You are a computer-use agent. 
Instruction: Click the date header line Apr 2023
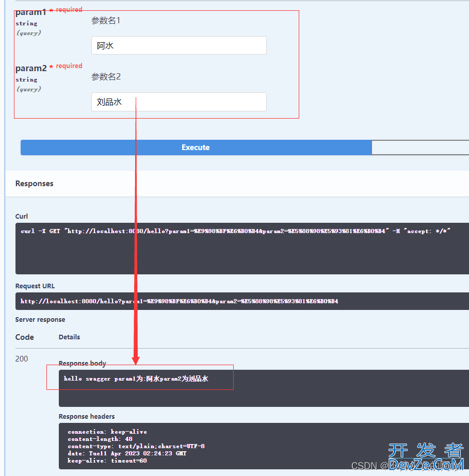127,453
